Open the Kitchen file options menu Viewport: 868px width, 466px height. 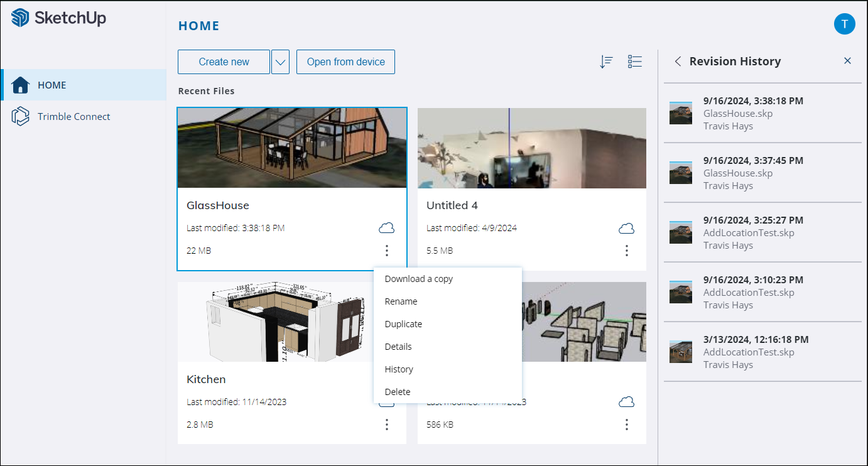click(387, 425)
